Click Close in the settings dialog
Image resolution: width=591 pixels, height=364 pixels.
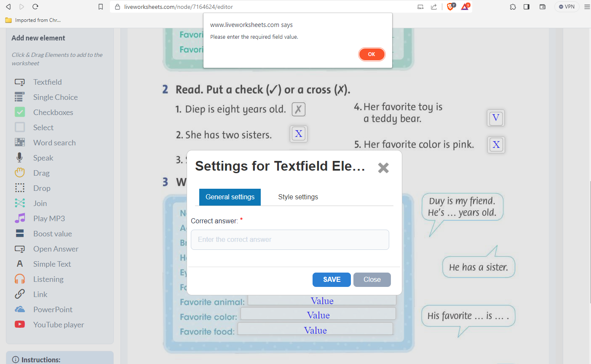372,279
